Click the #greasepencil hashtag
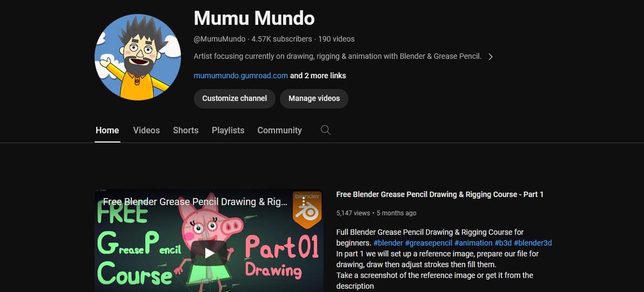644x292 pixels. click(428, 243)
